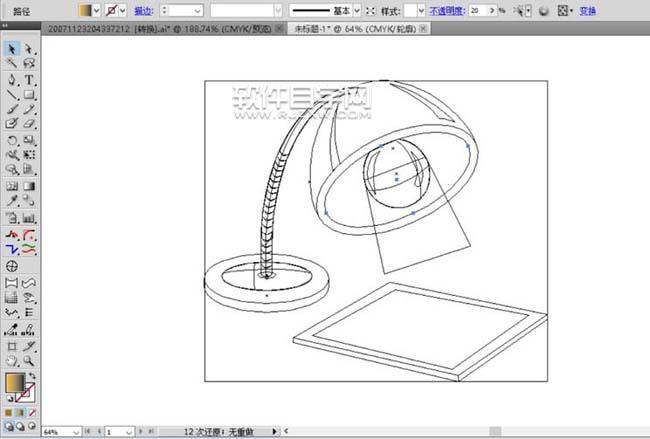Viewport: 650px width, 439px height.
Task: Select the Direct Selection (white arrow) tool
Action: (29, 48)
